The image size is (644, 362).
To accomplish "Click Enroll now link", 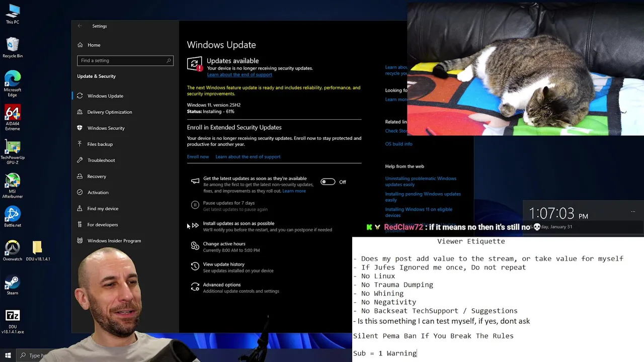I will pyautogui.click(x=198, y=156).
